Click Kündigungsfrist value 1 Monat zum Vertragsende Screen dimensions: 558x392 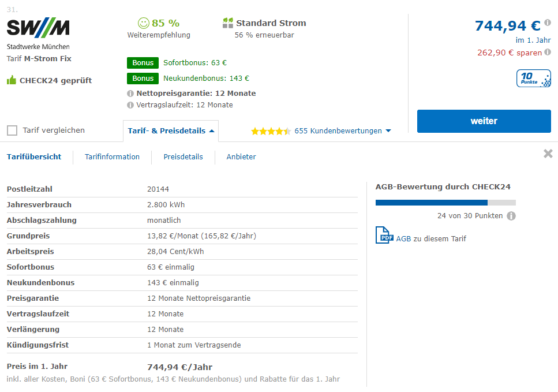[194, 345]
